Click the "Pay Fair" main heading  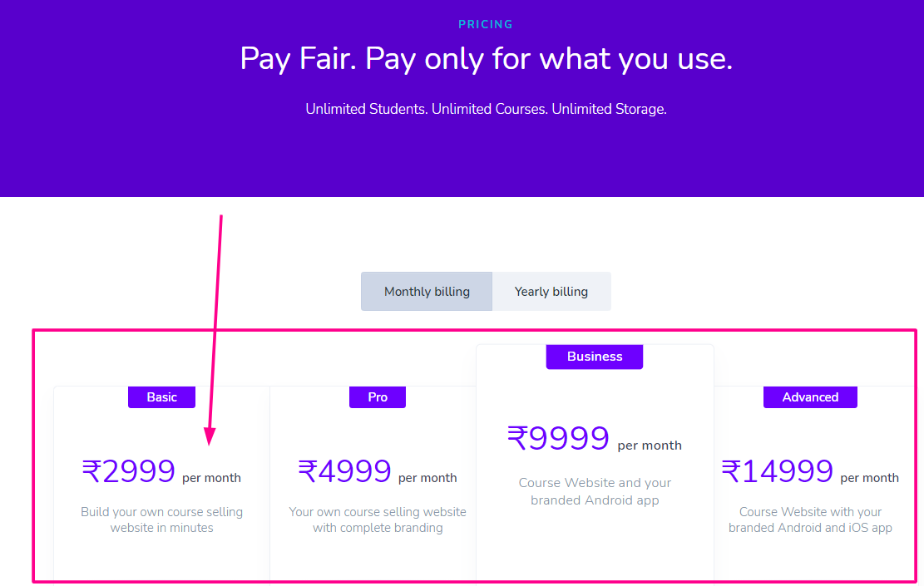[486, 59]
